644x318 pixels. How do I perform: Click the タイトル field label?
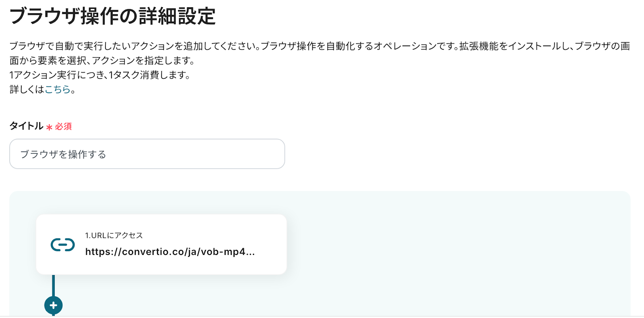(26, 126)
